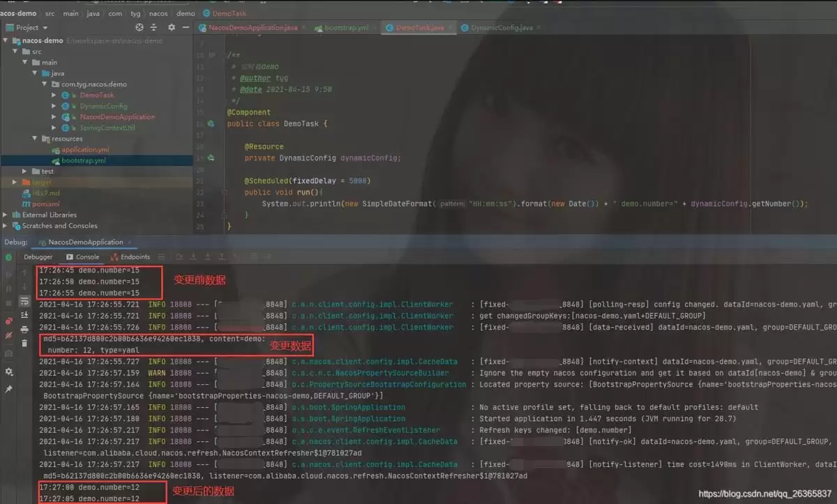Collapse the run() method with its fold marker
The height and width of the screenshot is (504, 837).
pos(225,192)
